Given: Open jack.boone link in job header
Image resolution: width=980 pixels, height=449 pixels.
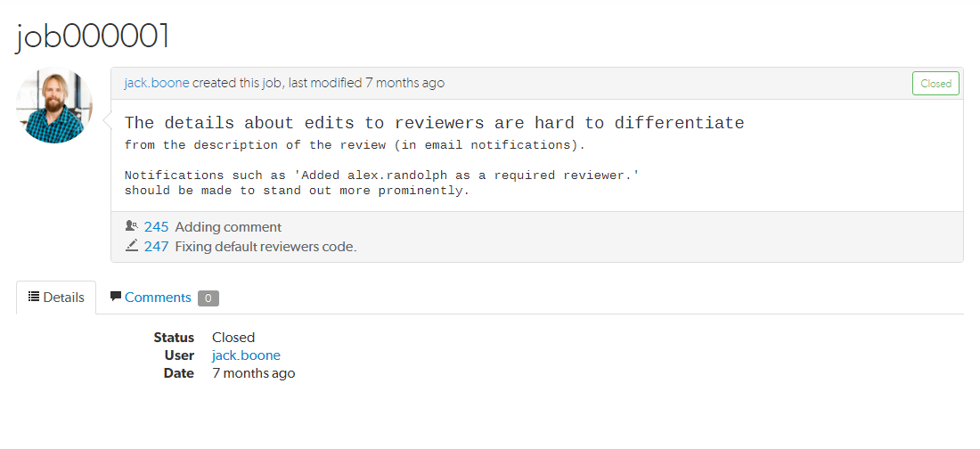Looking at the screenshot, I should pyautogui.click(x=157, y=83).
